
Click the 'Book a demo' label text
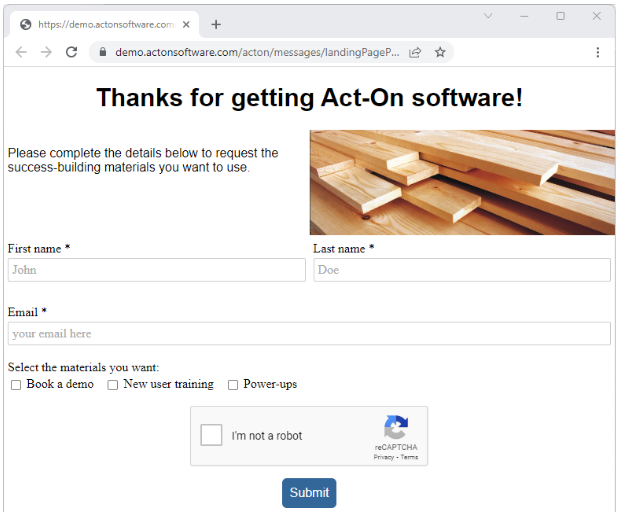pos(60,384)
